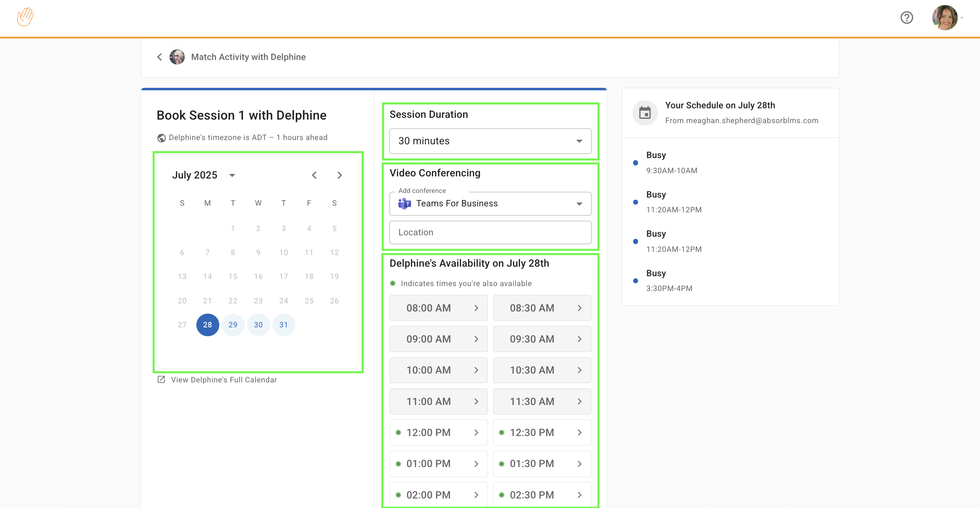Open the Session Duration dropdown
Viewport: 980px width, 508px height.
(x=490, y=141)
